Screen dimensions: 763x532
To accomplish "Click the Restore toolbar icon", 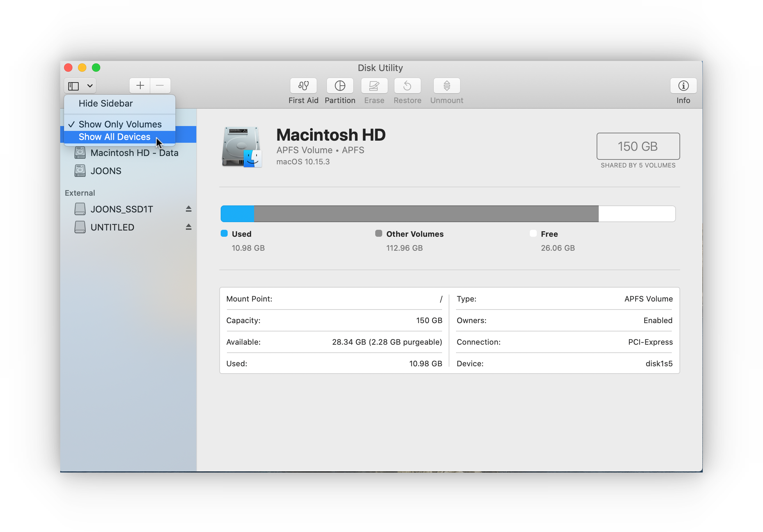I will pyautogui.click(x=407, y=86).
